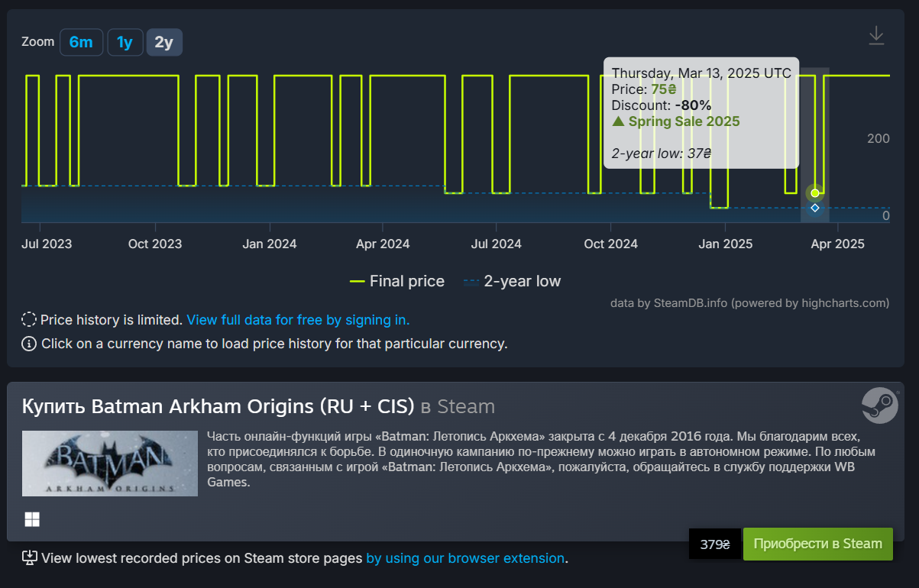Hide the 2-year low legend series

coord(512,281)
